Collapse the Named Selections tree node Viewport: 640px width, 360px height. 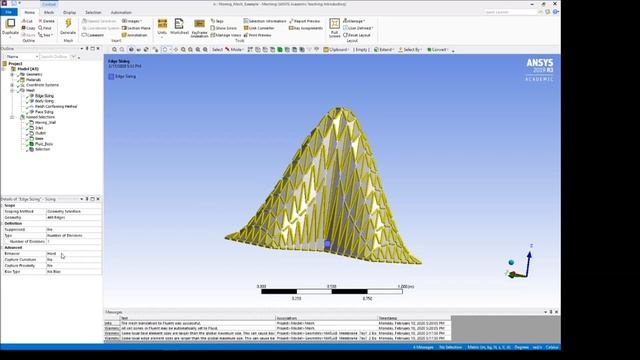(12, 117)
